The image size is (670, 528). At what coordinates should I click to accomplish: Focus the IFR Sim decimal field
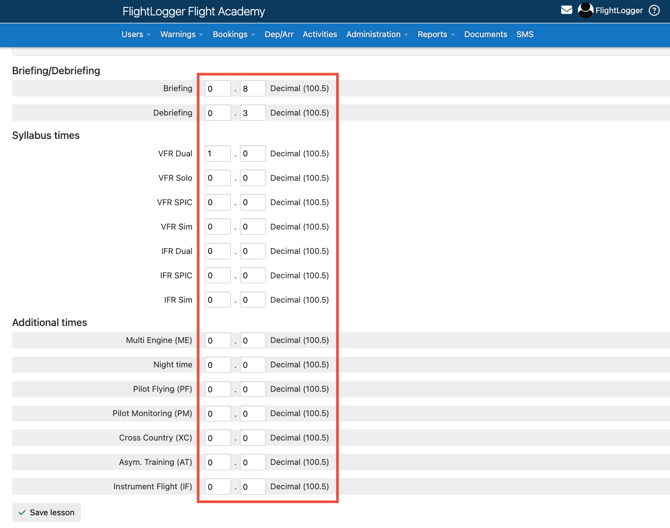point(252,300)
